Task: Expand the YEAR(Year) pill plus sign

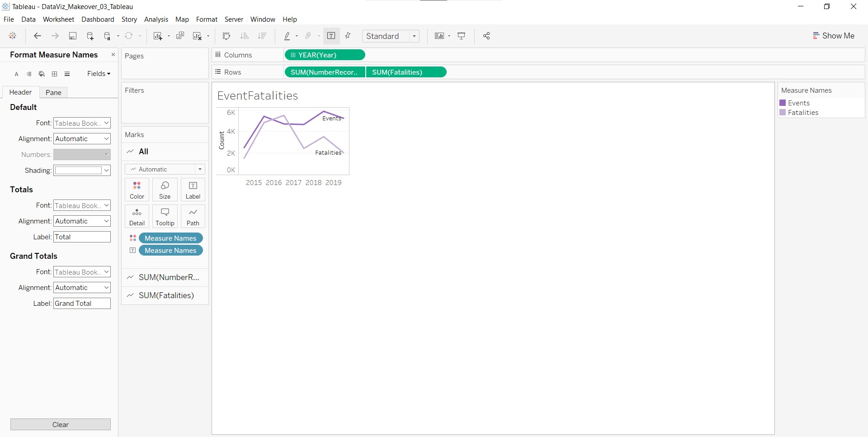Action: coord(293,55)
